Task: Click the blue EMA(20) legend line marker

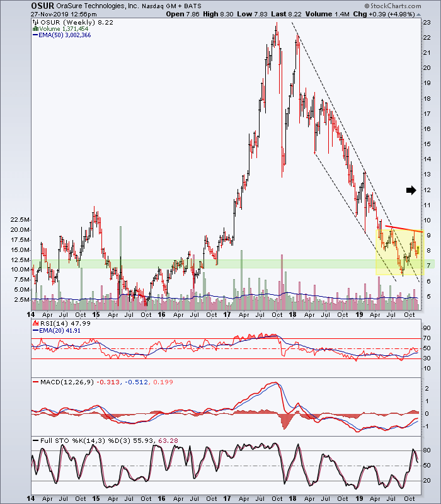Action: coord(35,330)
